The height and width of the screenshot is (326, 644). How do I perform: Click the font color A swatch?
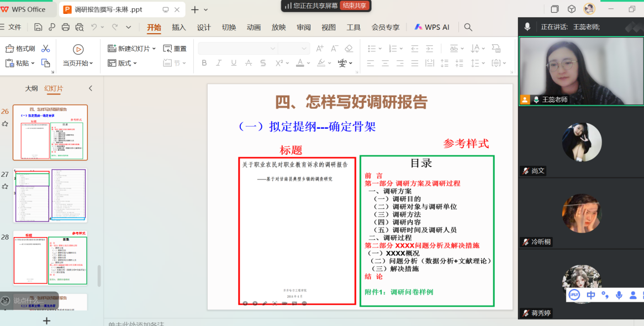click(300, 63)
